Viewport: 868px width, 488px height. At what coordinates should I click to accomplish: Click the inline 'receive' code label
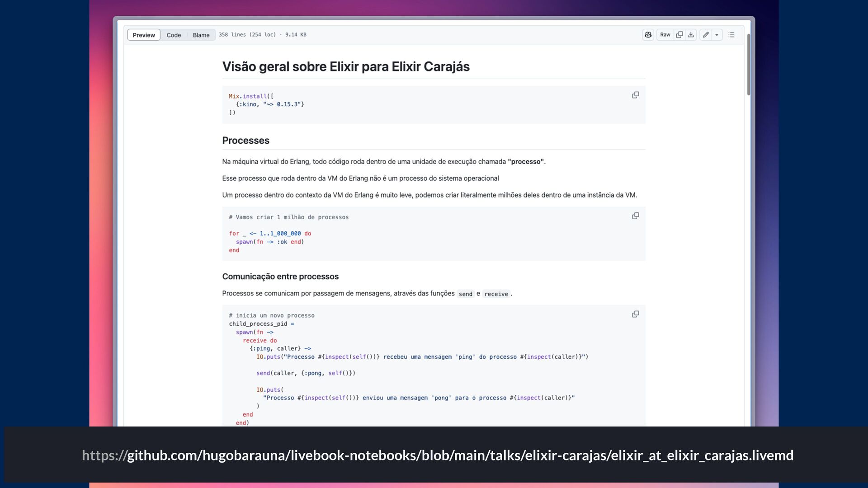point(496,294)
